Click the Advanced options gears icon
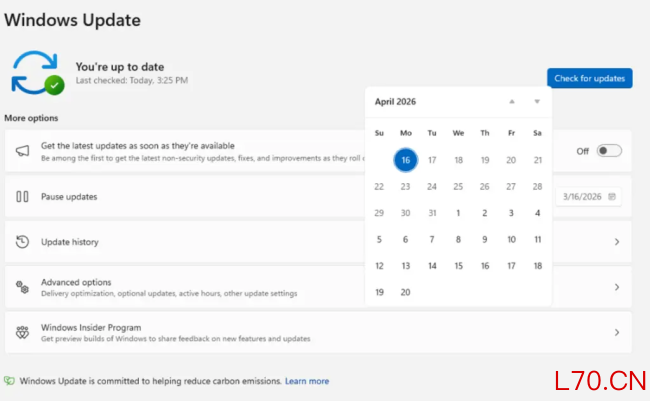The height and width of the screenshot is (401, 650). coord(22,287)
